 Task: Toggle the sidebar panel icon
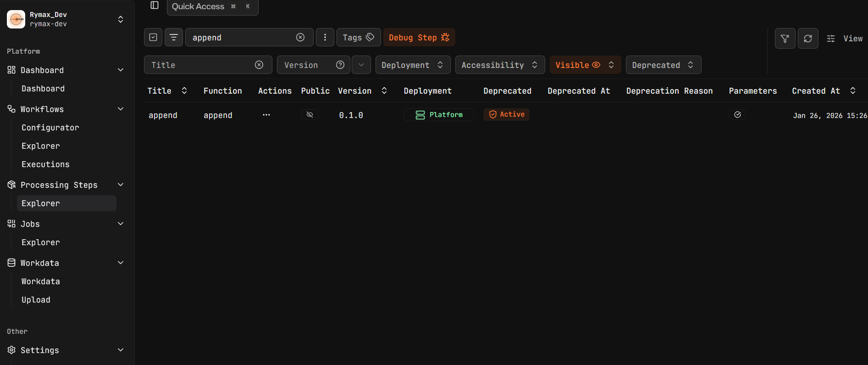(x=155, y=5)
